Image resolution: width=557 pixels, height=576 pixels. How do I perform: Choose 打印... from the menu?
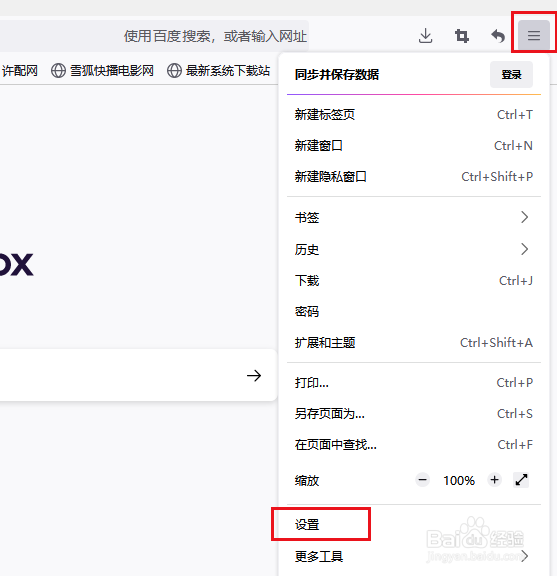click(414, 383)
